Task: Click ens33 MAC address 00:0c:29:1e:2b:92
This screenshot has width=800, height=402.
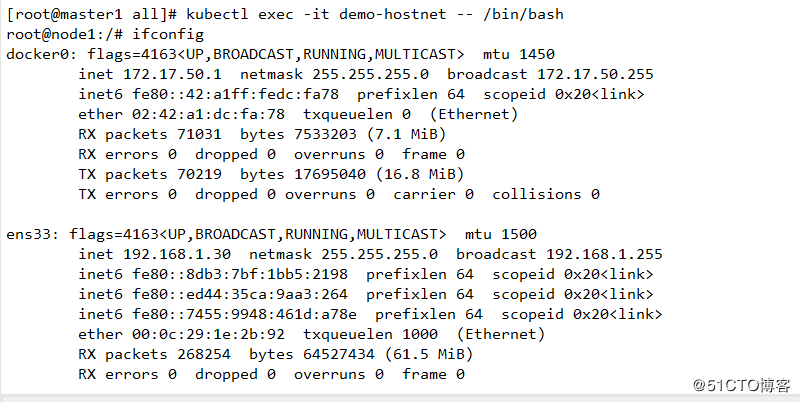Action: 208,334
